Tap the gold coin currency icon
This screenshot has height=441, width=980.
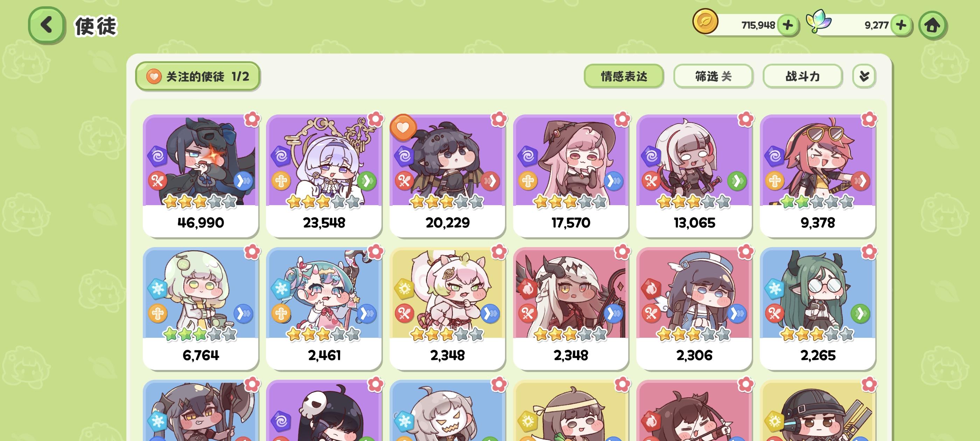coord(705,22)
